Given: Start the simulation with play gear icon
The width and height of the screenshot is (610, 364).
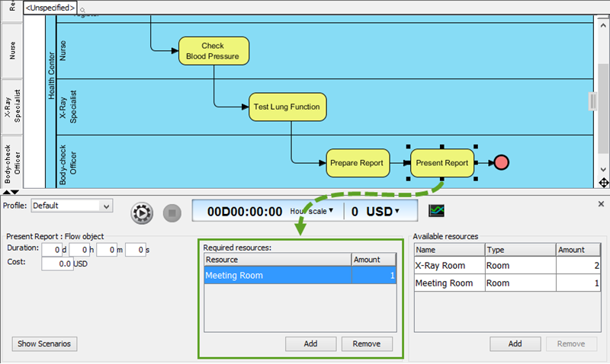Looking at the screenshot, I should [x=142, y=213].
